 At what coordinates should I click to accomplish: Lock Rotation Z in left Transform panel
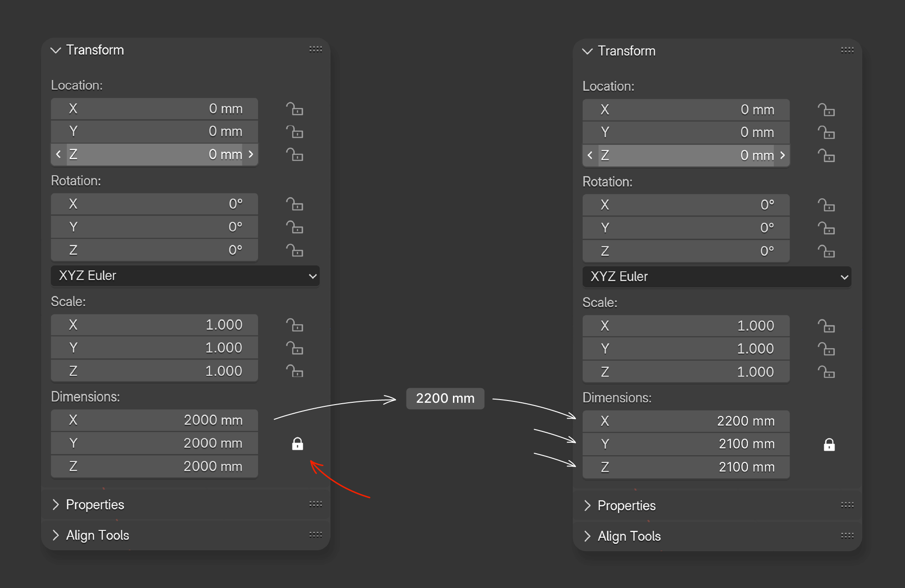pyautogui.click(x=295, y=250)
